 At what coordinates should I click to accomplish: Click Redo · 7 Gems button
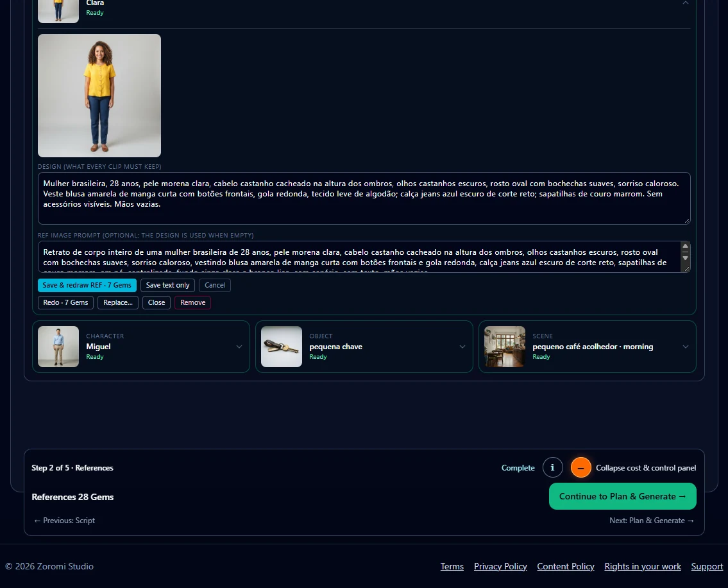pyautogui.click(x=65, y=302)
